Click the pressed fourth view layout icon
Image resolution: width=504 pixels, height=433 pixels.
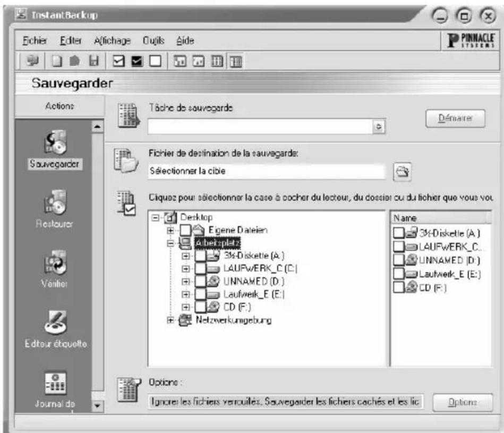pos(235,61)
